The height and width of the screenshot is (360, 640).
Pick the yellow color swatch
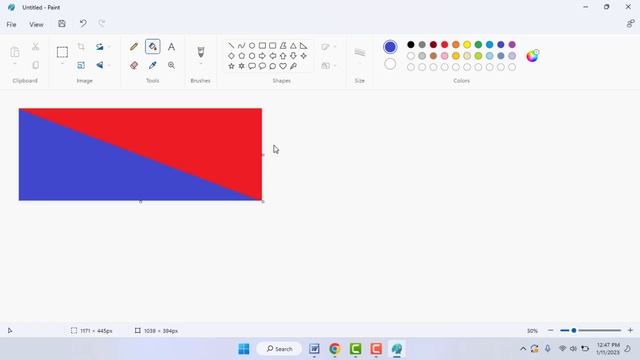pyautogui.click(x=467, y=44)
